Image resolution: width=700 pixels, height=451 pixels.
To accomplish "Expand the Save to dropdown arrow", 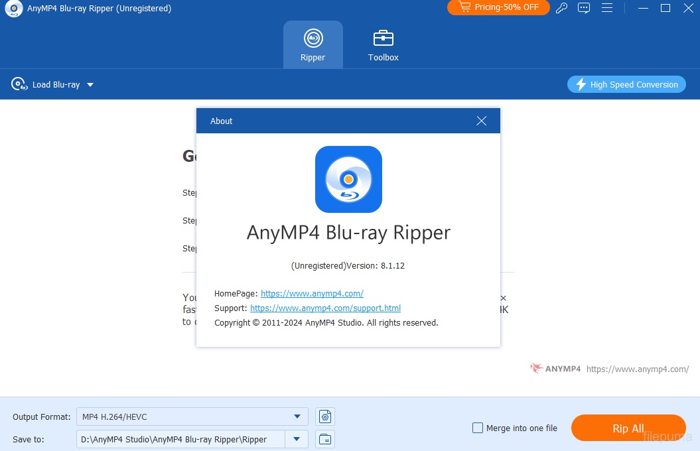I will point(296,439).
